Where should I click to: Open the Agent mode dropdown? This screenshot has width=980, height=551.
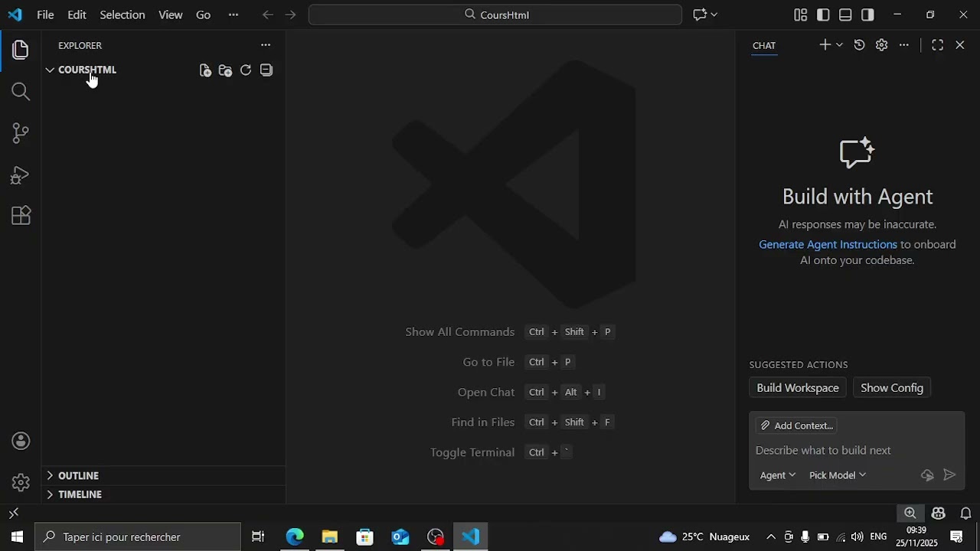(x=778, y=475)
